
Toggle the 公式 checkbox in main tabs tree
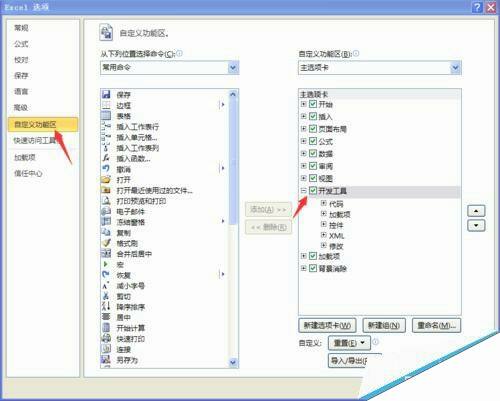(x=313, y=141)
